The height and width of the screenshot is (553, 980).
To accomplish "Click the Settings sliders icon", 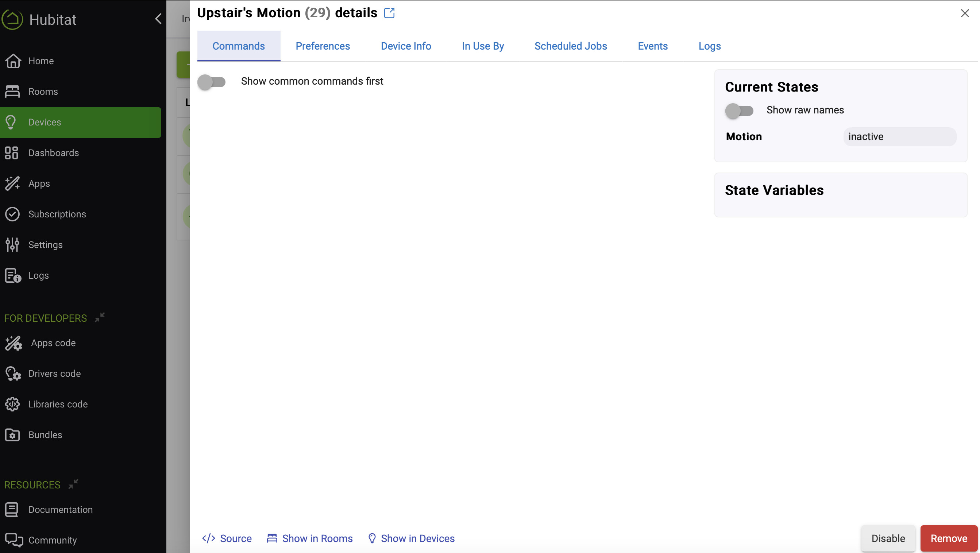I will click(12, 244).
